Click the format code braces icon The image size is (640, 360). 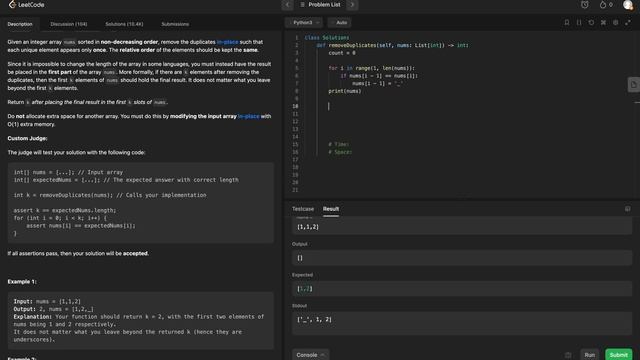579,22
